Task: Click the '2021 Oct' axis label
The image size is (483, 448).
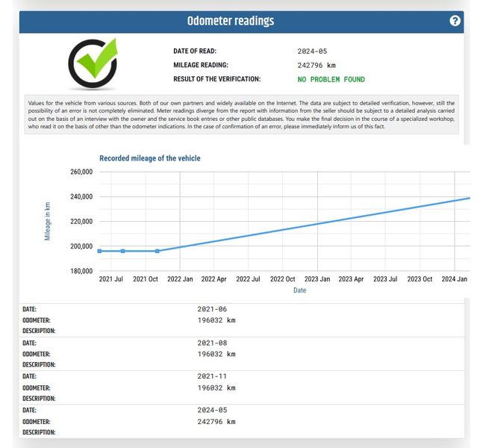Action: [x=146, y=279]
